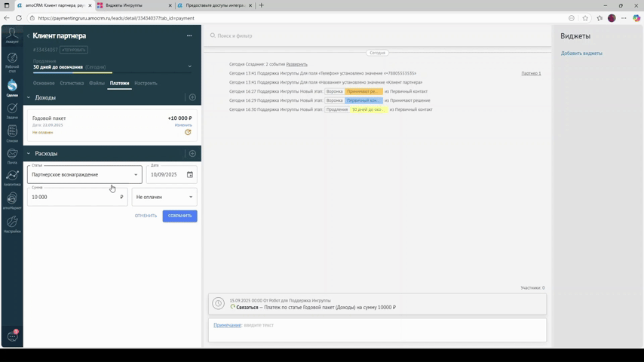
Task: Close the Виджеты Ингруппы browser tab
Action: point(170,5)
